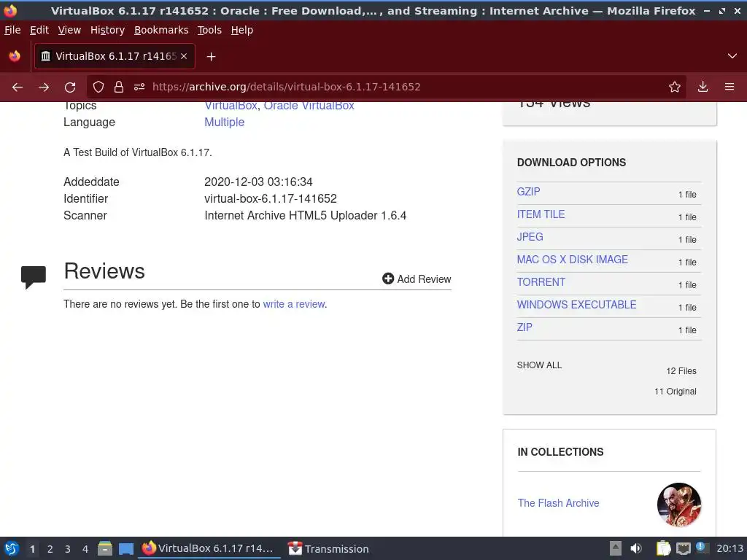Open the Edit menu
This screenshot has height=560, width=747.
click(x=39, y=30)
